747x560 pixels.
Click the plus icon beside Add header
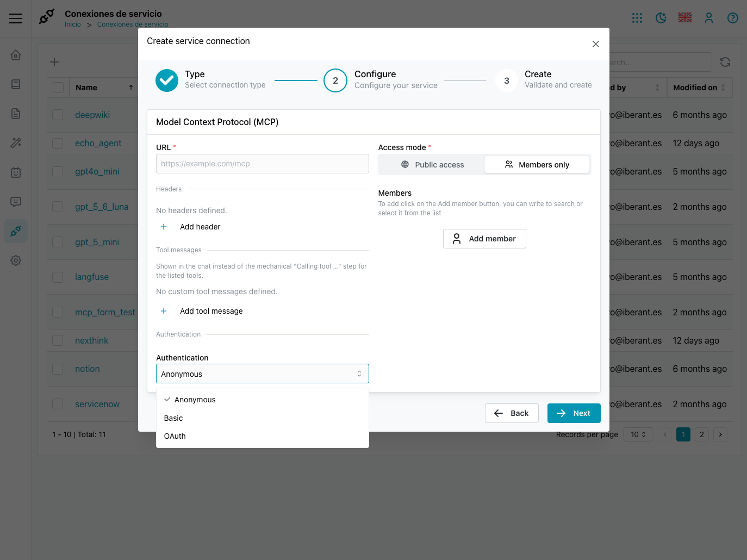pos(164,227)
